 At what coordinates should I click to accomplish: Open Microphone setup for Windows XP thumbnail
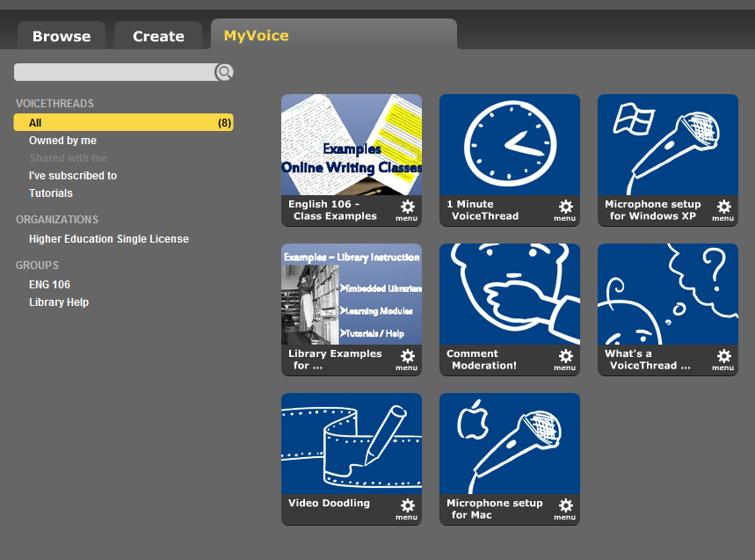click(668, 144)
